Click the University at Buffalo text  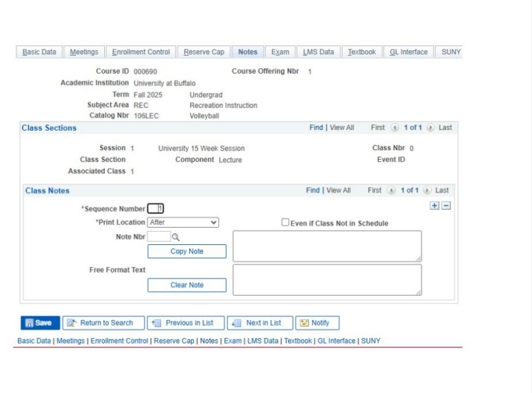[x=164, y=83]
